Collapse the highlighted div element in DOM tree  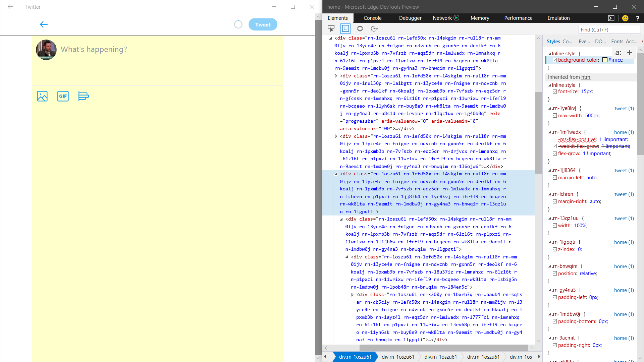tap(336, 174)
